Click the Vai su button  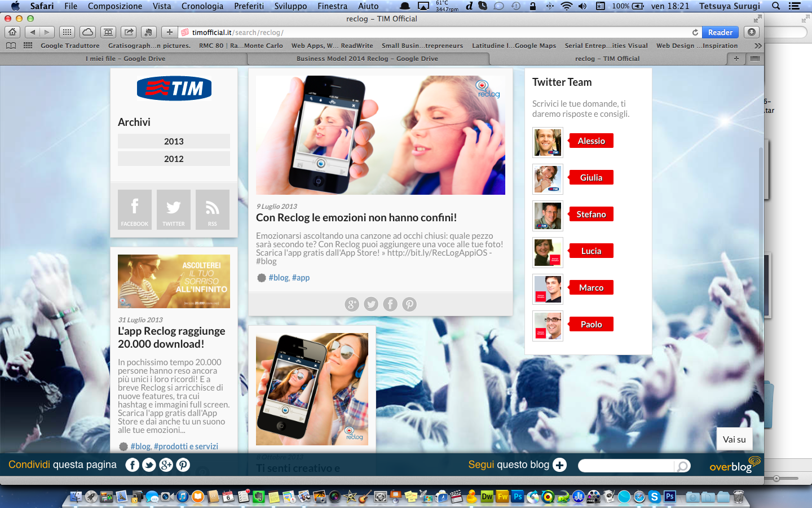[x=734, y=439]
